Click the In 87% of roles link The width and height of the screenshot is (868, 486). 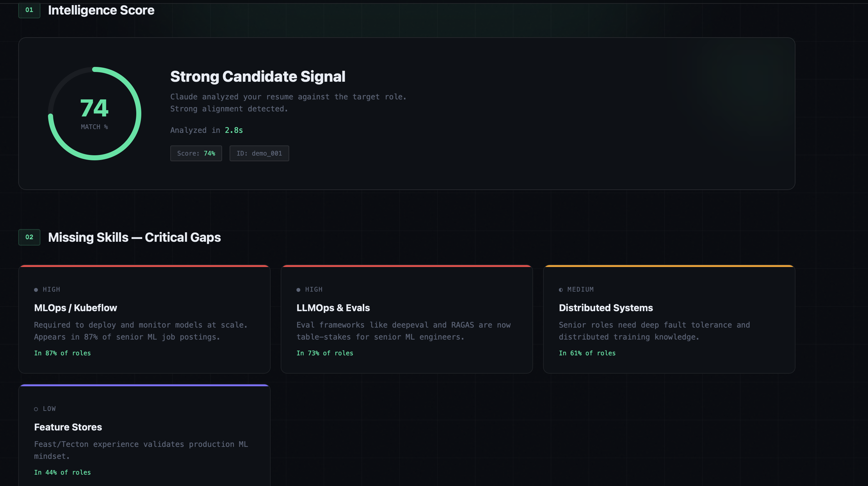coord(62,353)
